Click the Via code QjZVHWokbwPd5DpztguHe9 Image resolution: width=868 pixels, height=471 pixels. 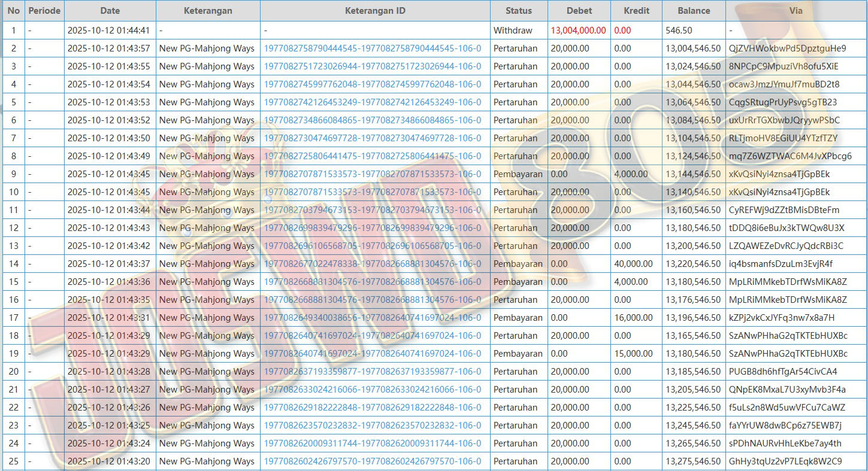click(x=787, y=48)
